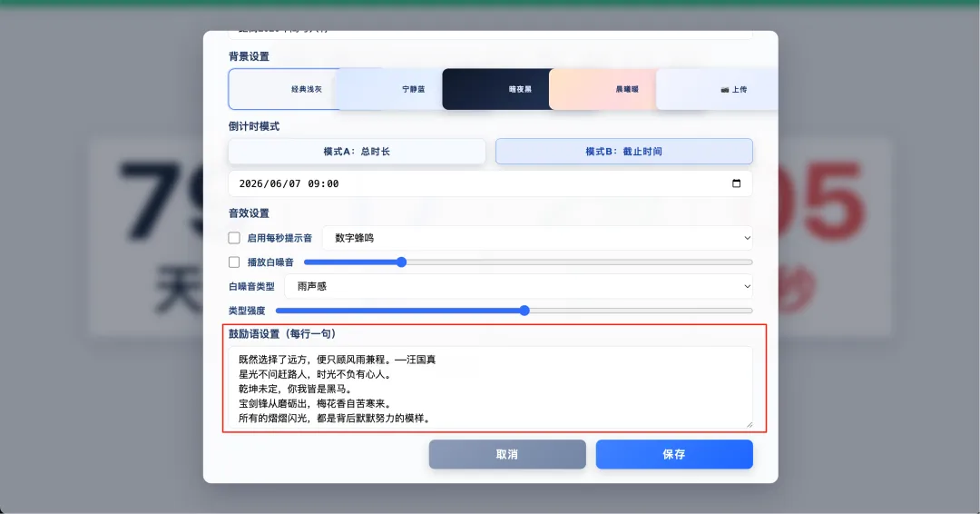Click the line 乾坤未定，你我皆是黑马。
Image resolution: width=980 pixels, height=514 pixels.
click(296, 389)
